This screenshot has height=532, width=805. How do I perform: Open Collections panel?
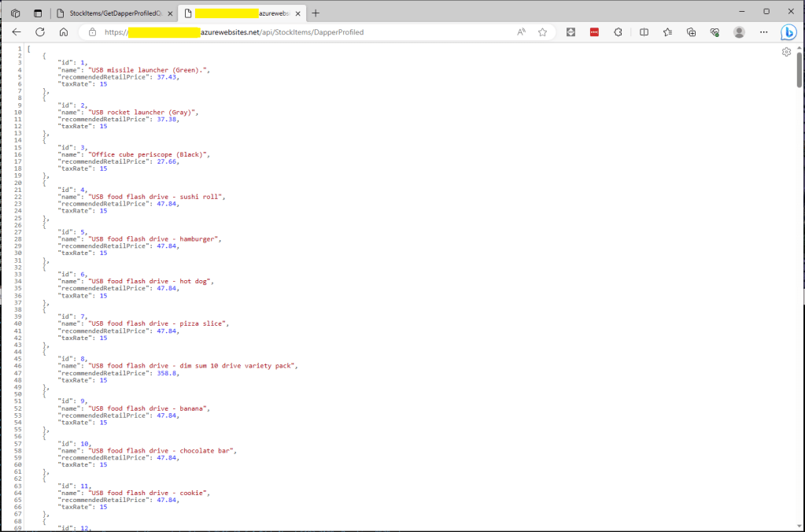(691, 32)
